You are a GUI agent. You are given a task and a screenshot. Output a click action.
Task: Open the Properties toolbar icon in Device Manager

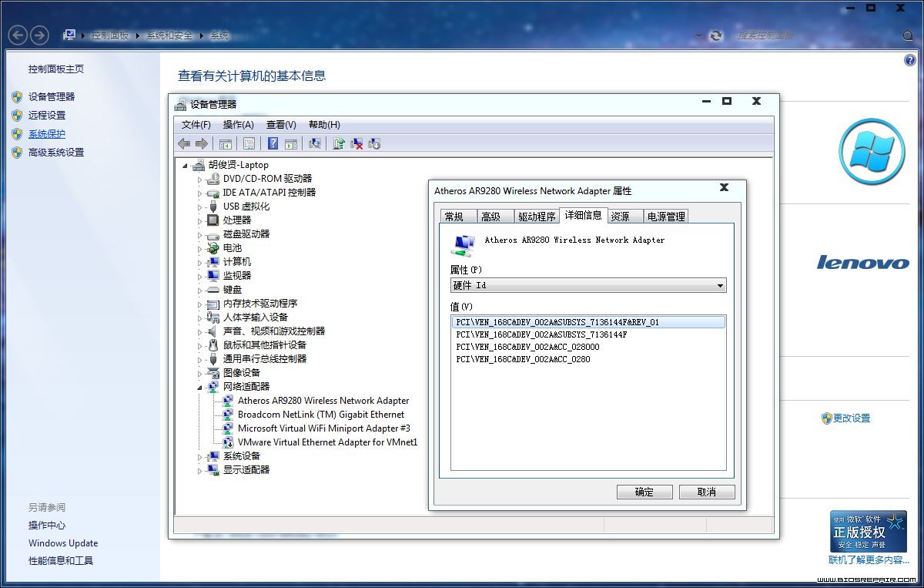[249, 143]
